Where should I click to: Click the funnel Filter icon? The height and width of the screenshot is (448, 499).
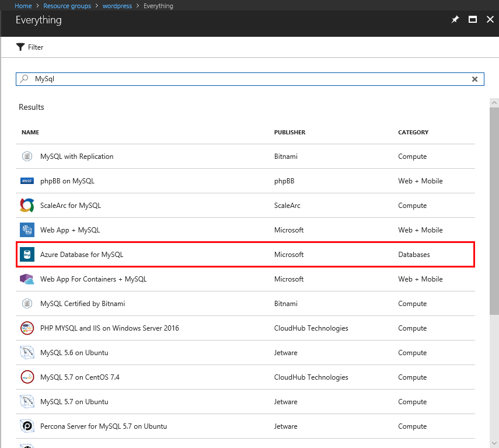click(20, 47)
